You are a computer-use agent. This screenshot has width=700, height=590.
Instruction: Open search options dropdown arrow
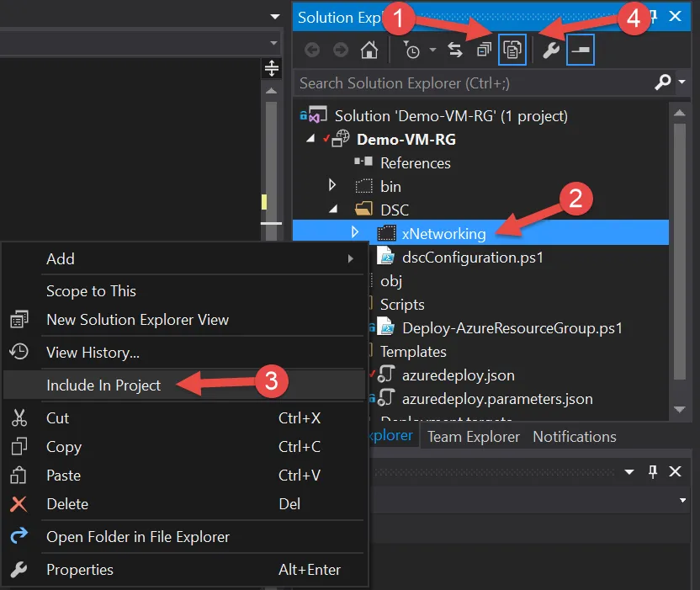click(681, 82)
